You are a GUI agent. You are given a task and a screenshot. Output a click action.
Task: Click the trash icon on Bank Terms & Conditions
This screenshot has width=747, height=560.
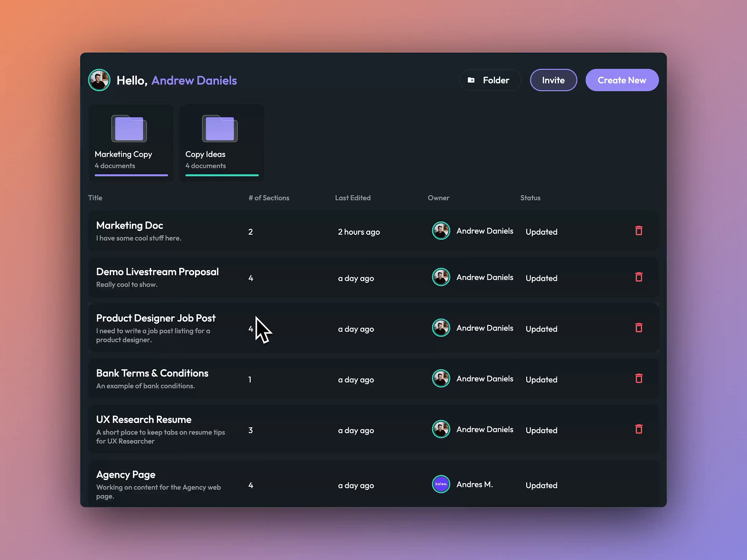[x=639, y=378]
